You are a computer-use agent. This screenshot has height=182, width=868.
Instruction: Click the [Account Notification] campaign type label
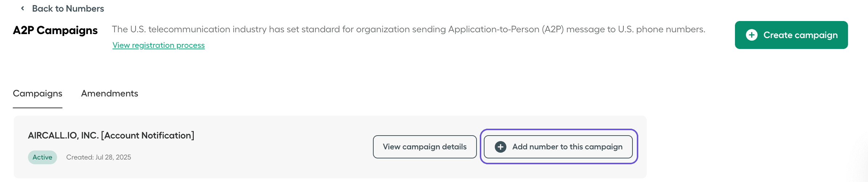tap(148, 136)
